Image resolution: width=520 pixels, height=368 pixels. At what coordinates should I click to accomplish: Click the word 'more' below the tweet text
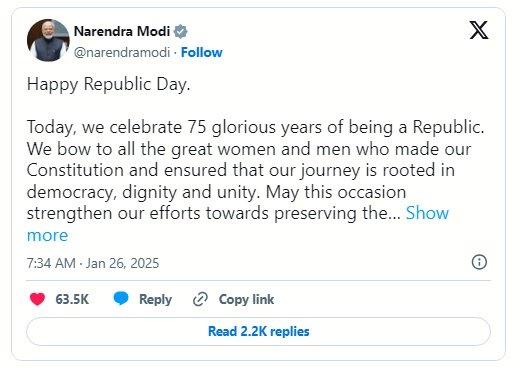pyautogui.click(x=47, y=235)
